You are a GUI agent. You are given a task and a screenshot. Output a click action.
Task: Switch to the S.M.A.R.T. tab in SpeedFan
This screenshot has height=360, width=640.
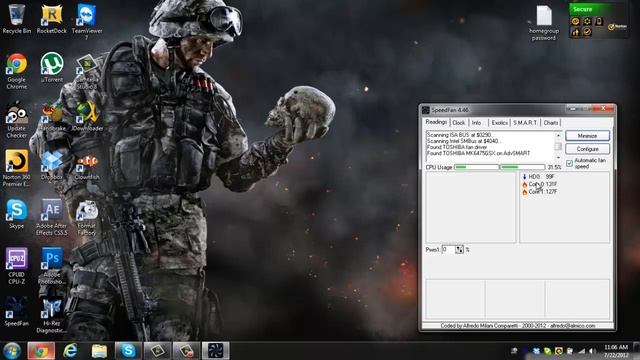click(x=525, y=122)
